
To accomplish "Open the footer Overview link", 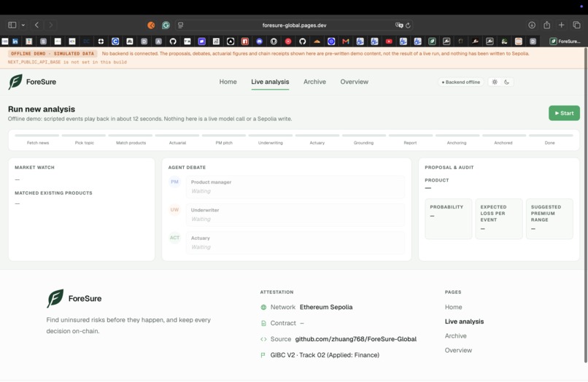I will [x=458, y=350].
